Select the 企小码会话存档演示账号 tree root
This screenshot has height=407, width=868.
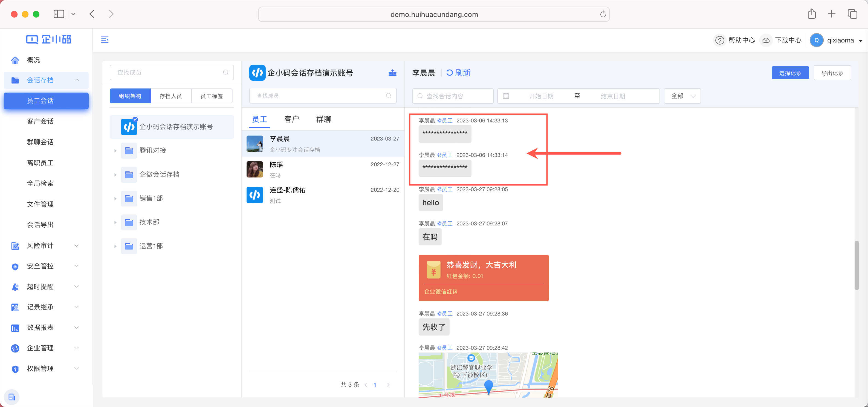click(172, 127)
